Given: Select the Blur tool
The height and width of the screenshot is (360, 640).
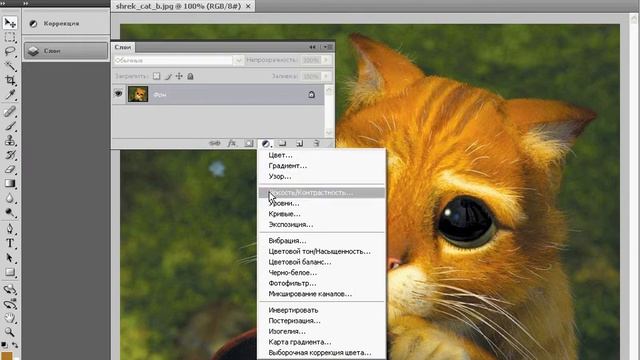Looking at the screenshot, I should [x=10, y=198].
